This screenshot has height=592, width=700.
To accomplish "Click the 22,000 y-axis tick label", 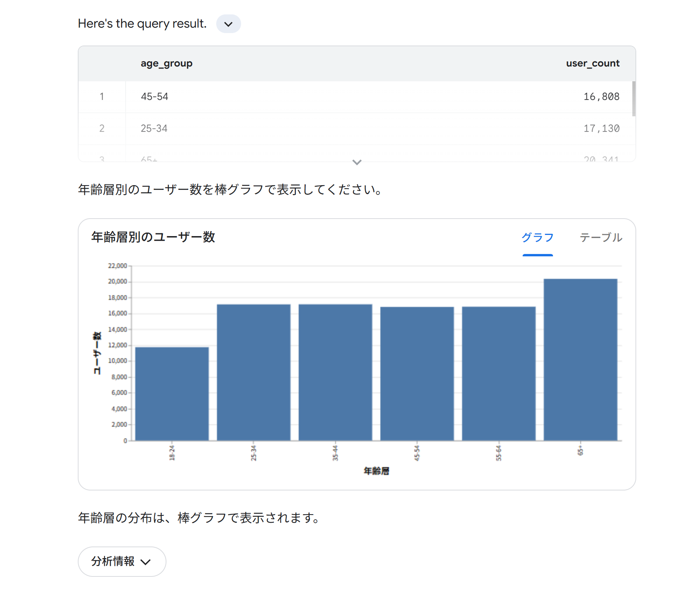I will pyautogui.click(x=117, y=266).
